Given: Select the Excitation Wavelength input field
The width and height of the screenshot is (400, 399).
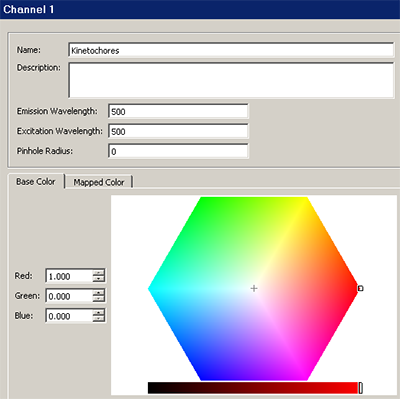Looking at the screenshot, I should click(x=178, y=131).
